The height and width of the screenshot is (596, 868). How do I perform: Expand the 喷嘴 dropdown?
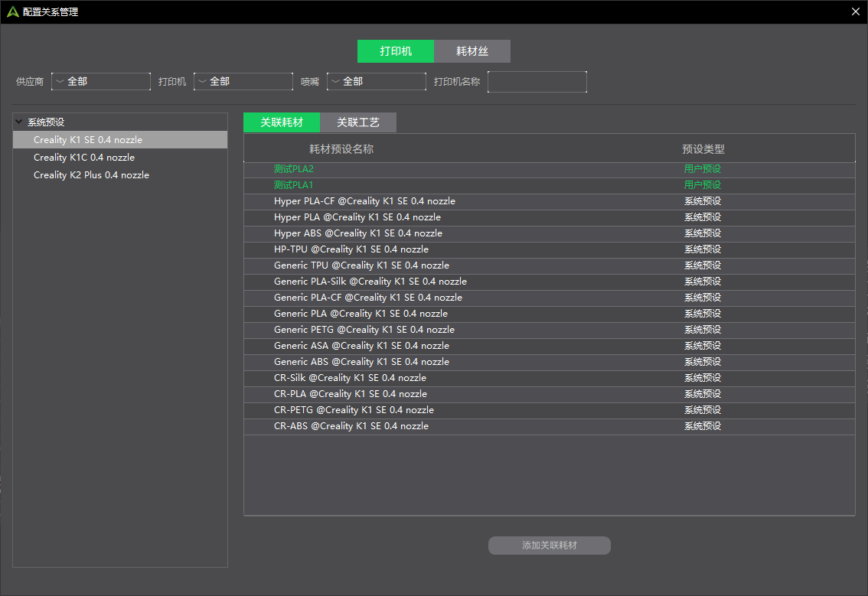(x=376, y=81)
